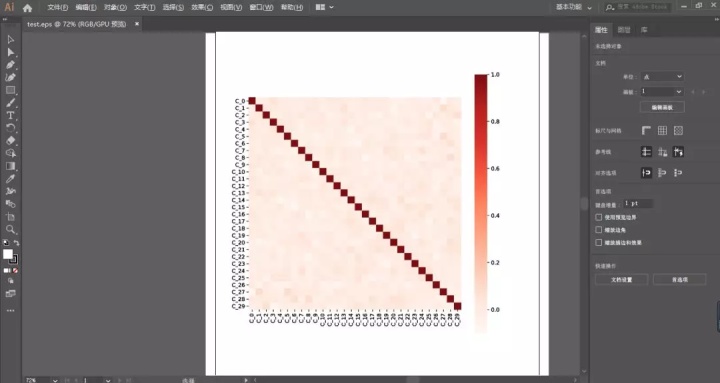
Task: Toggle snap to pixel
Action: [x=662, y=173]
